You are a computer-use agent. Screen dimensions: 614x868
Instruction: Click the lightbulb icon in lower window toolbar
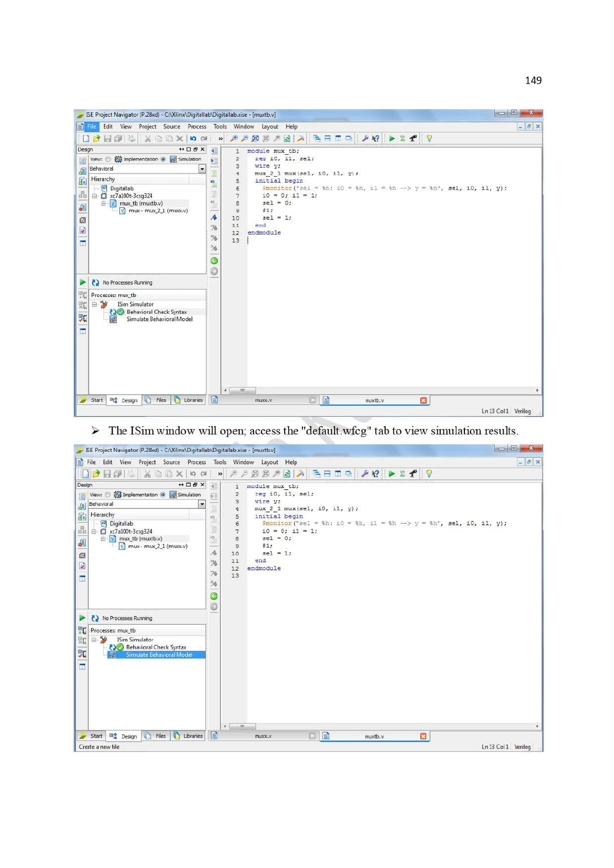[429, 474]
